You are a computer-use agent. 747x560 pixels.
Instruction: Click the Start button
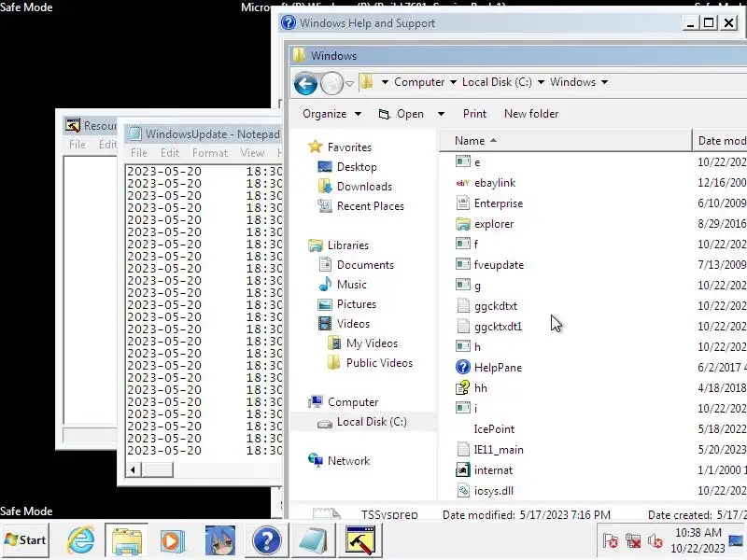click(25, 540)
